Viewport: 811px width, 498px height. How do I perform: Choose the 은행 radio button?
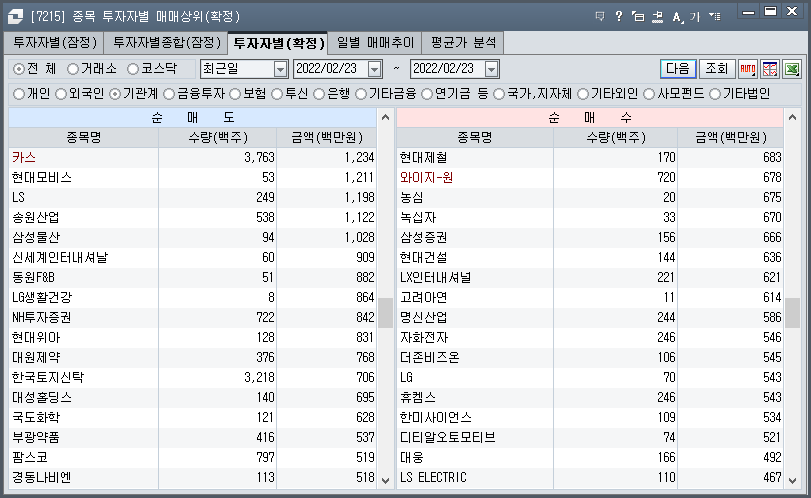319,94
